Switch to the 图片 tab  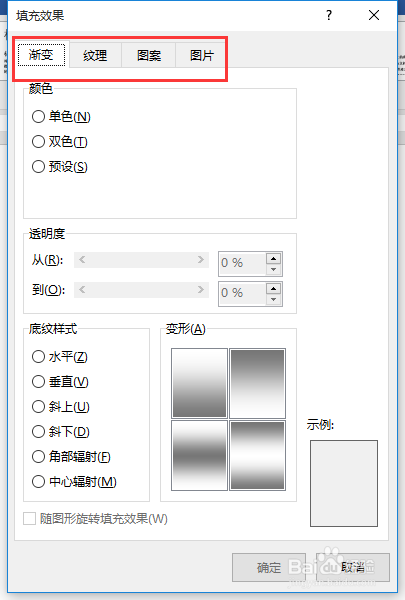pyautogui.click(x=202, y=55)
